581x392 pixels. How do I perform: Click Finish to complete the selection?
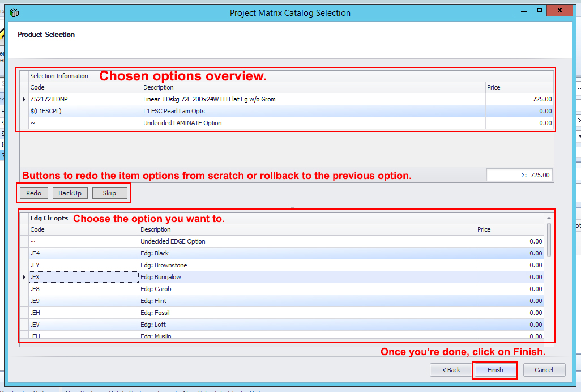(495, 370)
